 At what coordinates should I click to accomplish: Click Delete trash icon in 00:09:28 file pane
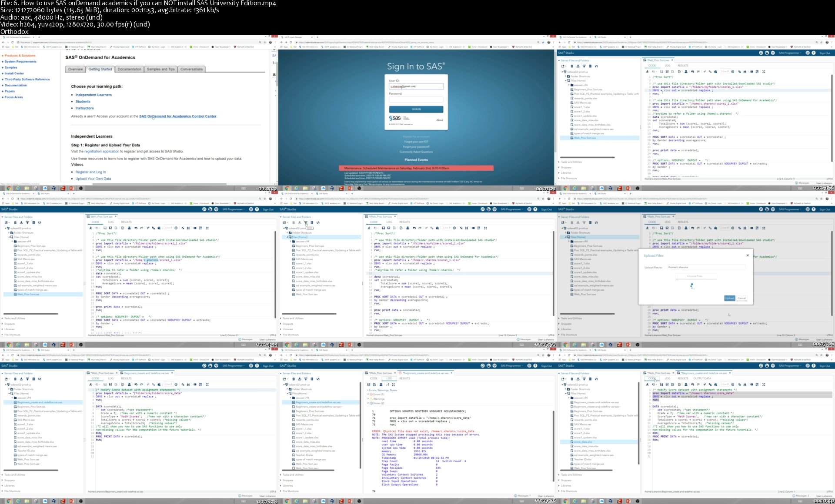[x=294, y=379]
